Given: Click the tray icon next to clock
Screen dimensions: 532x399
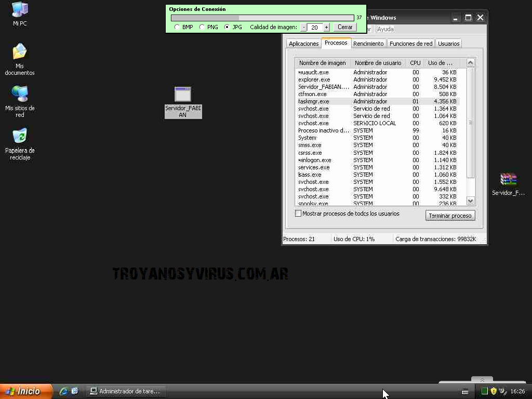Looking at the screenshot, I should [503, 391].
